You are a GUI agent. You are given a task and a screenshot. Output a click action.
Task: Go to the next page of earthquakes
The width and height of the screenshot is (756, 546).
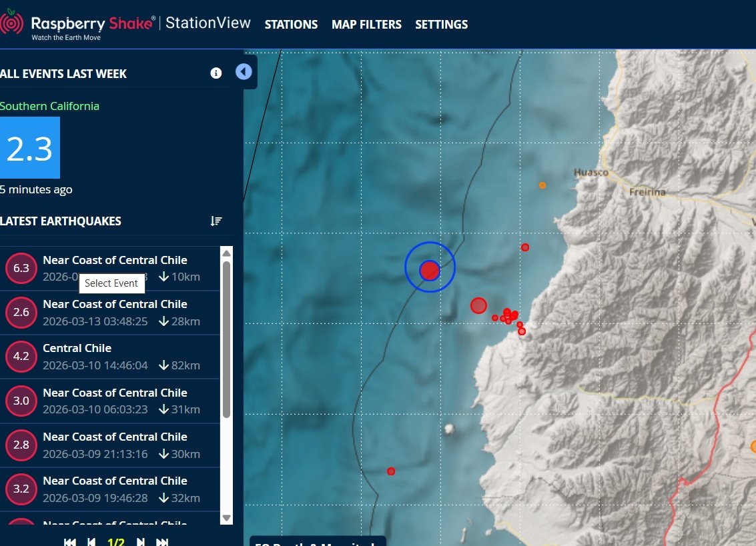[140, 541]
